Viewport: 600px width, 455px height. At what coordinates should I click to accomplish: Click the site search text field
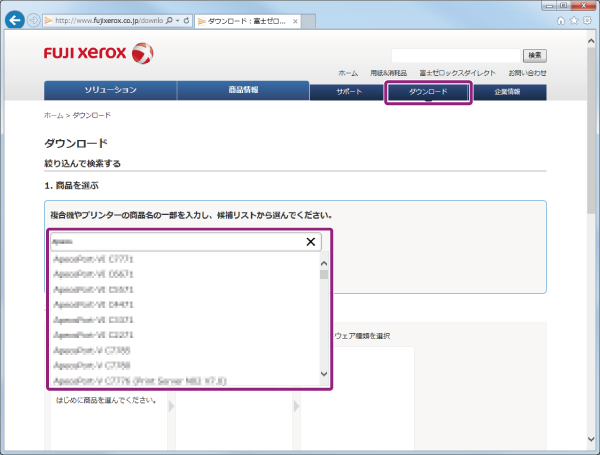click(x=456, y=55)
